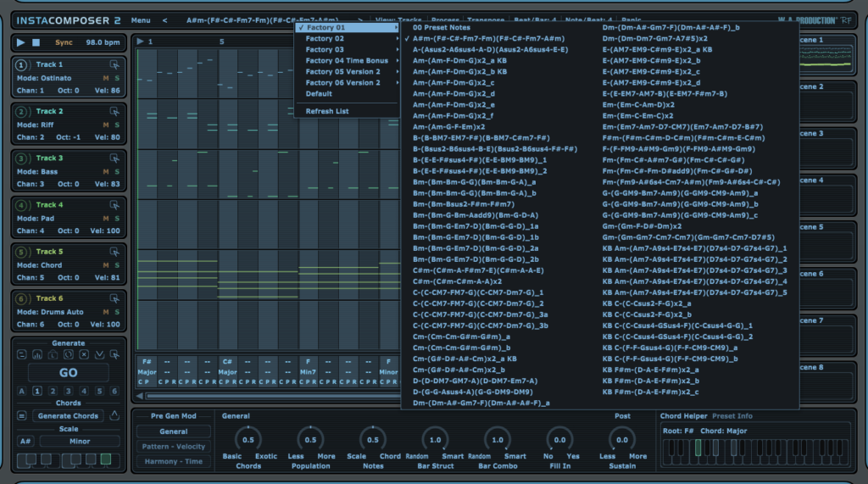Open the Generate settings lines icon
The image size is (868, 484).
[x=21, y=354]
